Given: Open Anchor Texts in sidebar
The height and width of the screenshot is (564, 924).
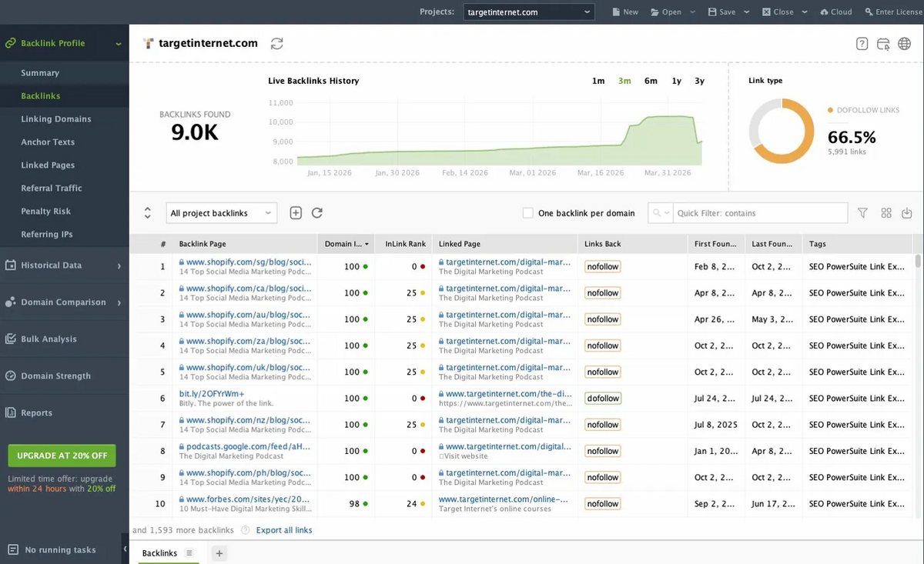Looking at the screenshot, I should [48, 142].
